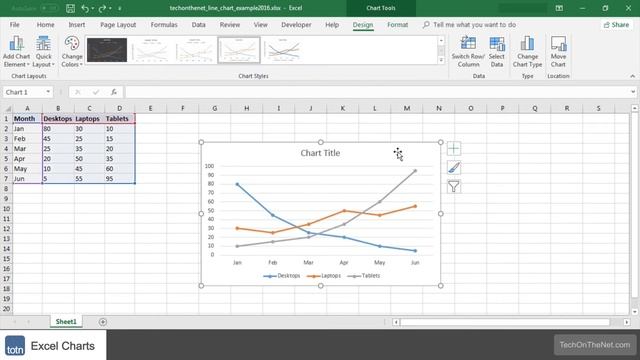Click inside the formula bar field
This screenshot has height=360, width=640.
point(377,92)
